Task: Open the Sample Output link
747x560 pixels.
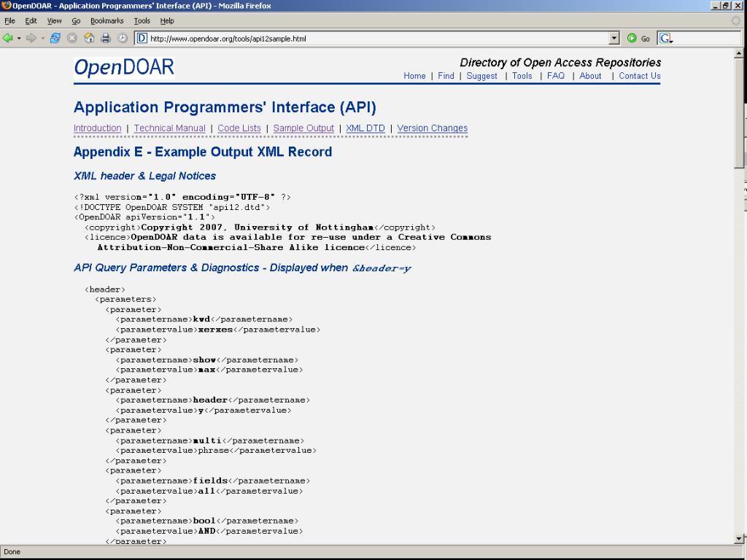Action: tap(303, 128)
